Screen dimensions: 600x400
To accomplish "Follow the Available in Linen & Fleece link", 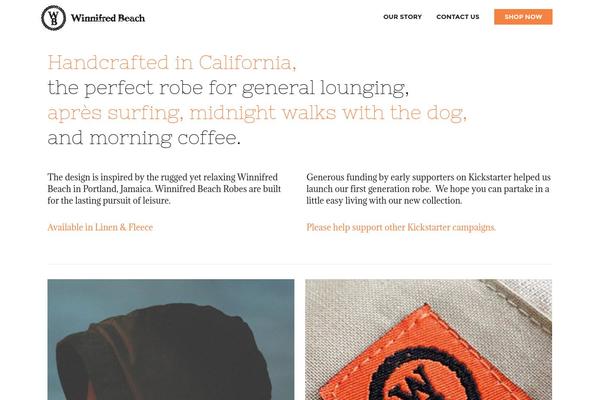I will point(100,227).
